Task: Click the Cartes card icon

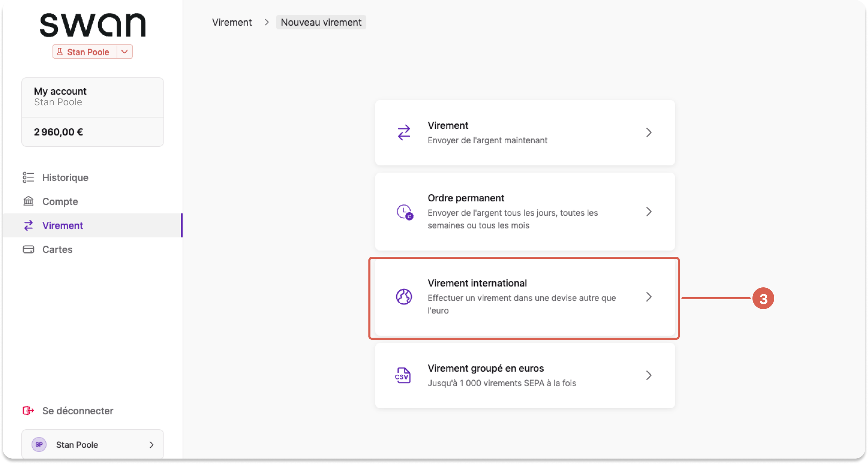Action: click(x=29, y=249)
